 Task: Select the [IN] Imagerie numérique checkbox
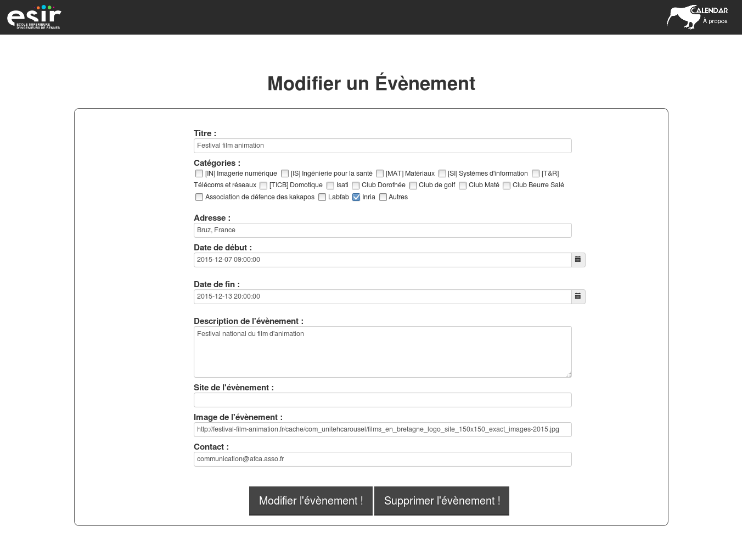pos(199,173)
